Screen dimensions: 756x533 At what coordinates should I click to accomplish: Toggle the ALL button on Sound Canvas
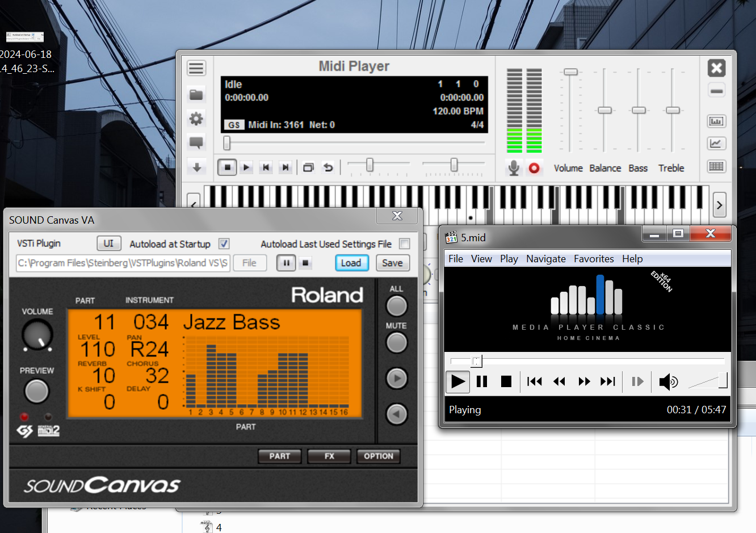[397, 306]
